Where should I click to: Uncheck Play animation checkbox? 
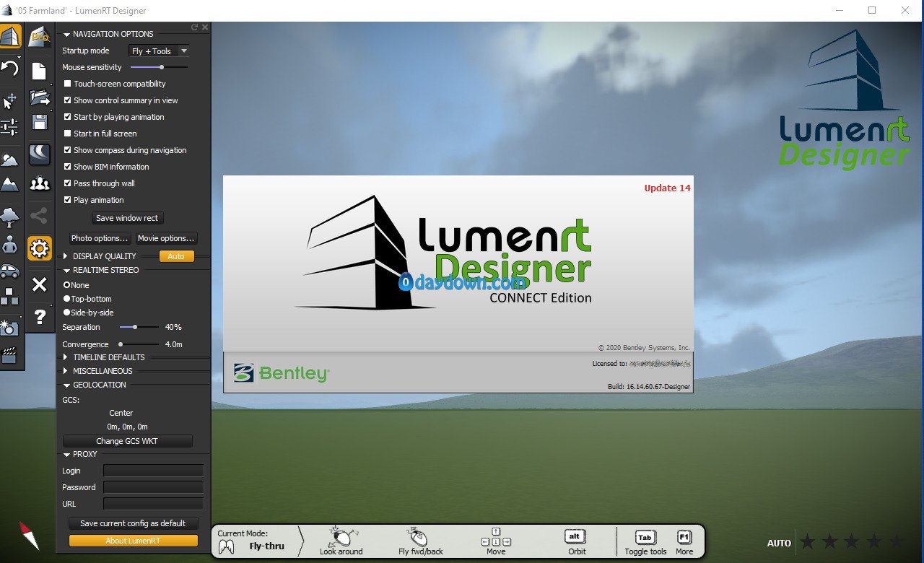67,200
